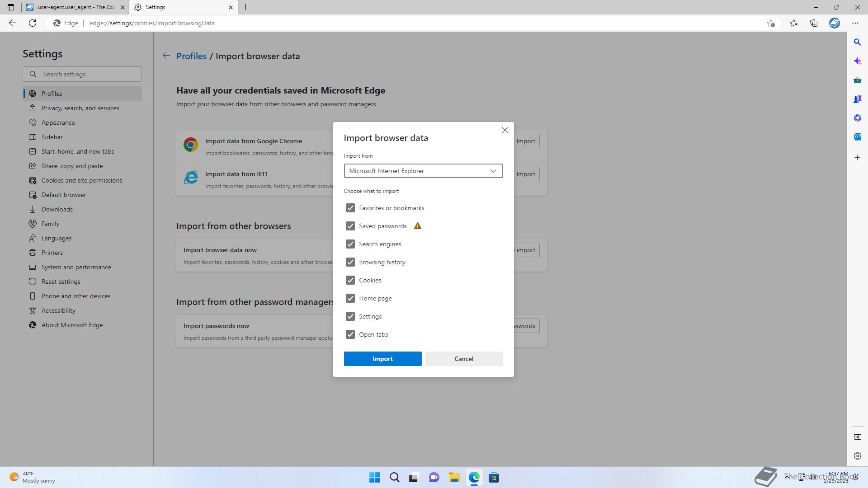Open Reset settings page
This screenshot has height=488, width=868.
tap(82, 282)
